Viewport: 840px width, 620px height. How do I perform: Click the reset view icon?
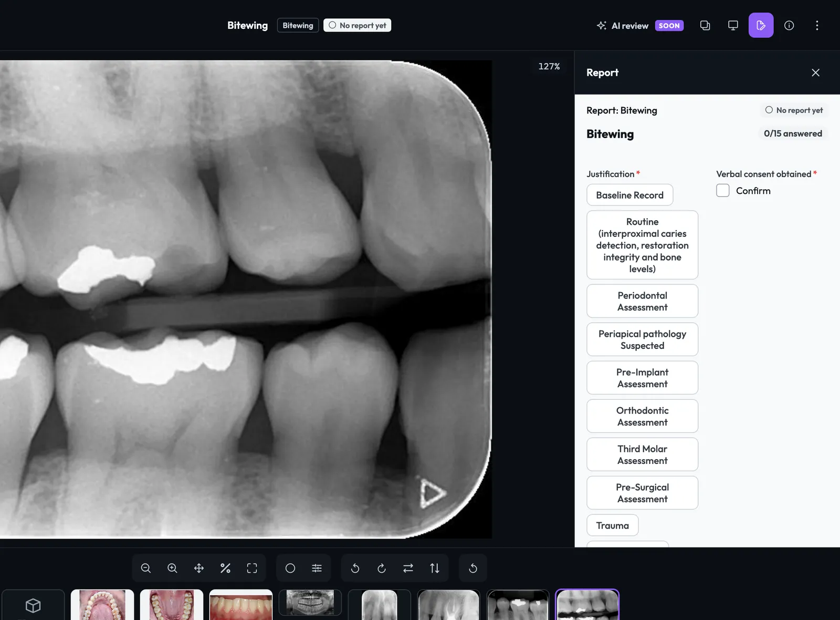pyautogui.click(x=473, y=568)
